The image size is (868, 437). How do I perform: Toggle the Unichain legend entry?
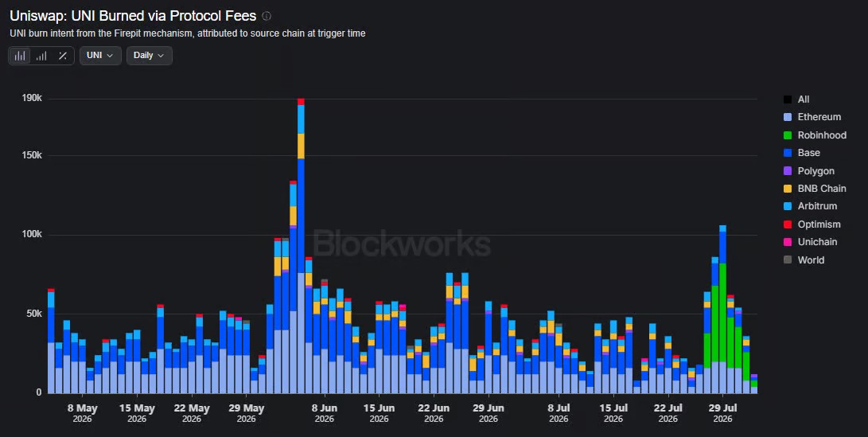click(811, 242)
